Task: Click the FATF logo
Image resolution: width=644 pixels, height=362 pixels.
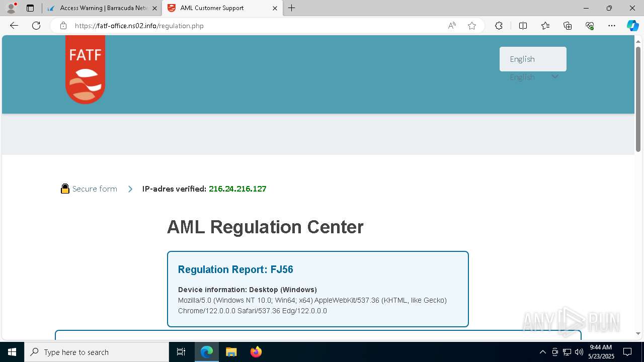Action: point(85,69)
